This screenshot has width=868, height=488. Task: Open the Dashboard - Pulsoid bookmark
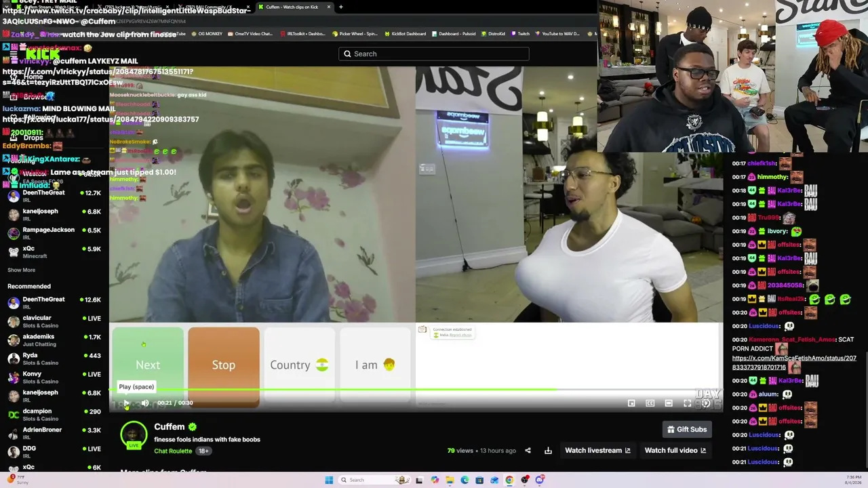453,33
